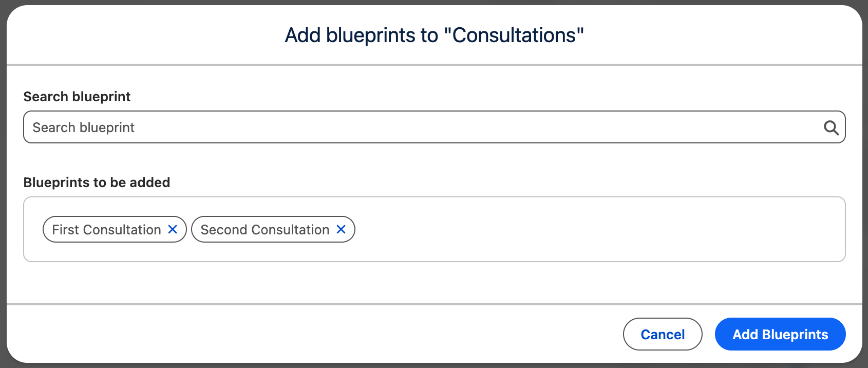This screenshot has height=368, width=868.
Task: Delete Second Consultation using its blue X
Action: pyautogui.click(x=341, y=229)
